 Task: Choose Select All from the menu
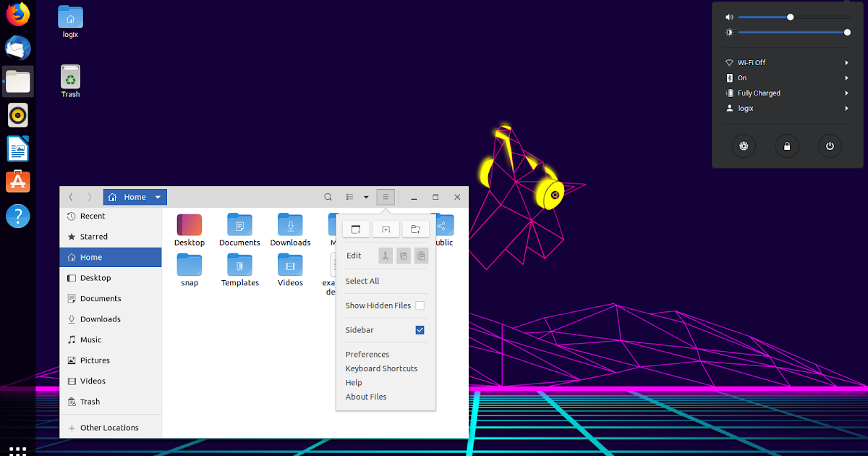coord(363,280)
